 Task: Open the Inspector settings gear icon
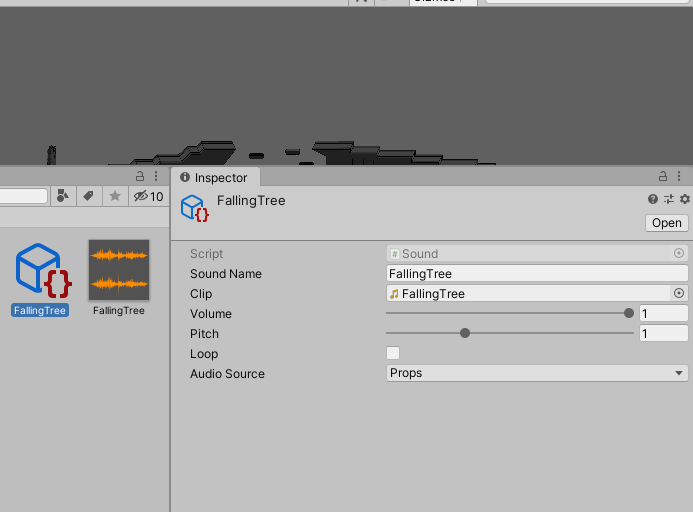[685, 199]
